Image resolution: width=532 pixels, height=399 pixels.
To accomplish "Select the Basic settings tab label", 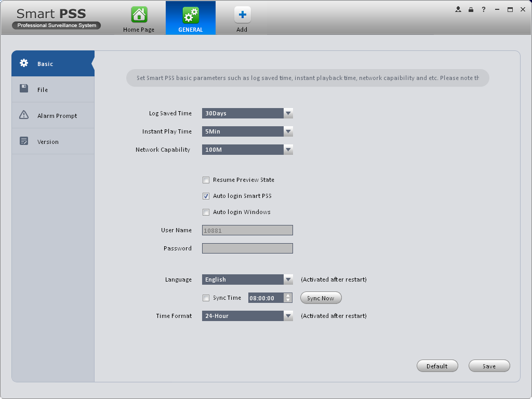I will [x=45, y=64].
